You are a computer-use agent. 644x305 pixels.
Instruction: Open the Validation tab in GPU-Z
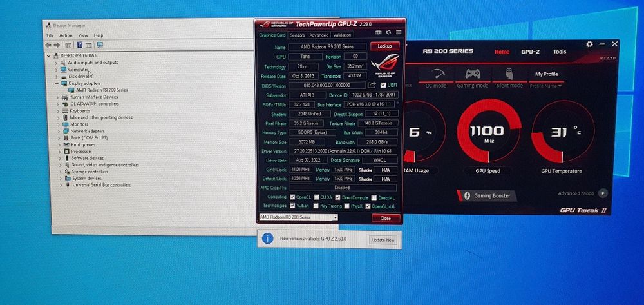pyautogui.click(x=342, y=35)
